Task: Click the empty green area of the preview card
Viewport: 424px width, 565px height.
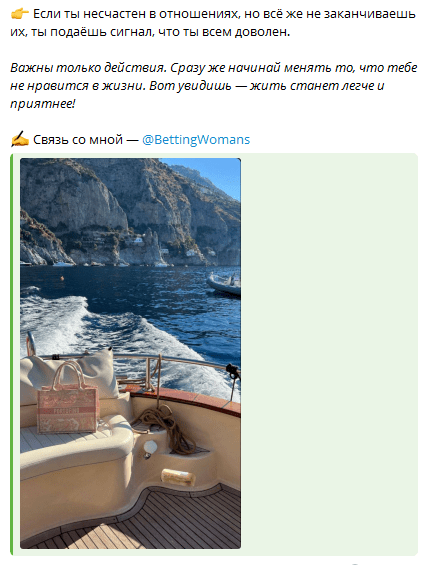Action: pyautogui.click(x=329, y=353)
